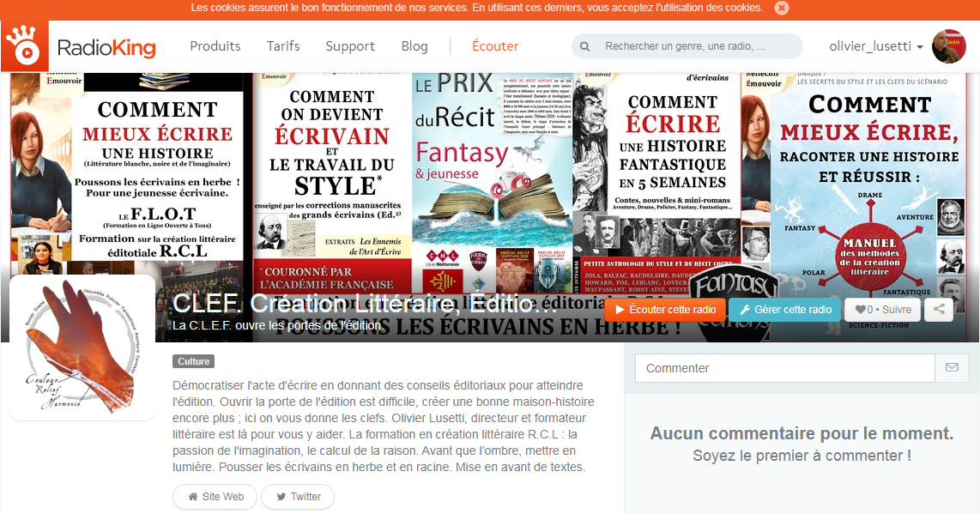Open the Produits menu
The width and height of the screenshot is (980, 514).
click(x=215, y=46)
